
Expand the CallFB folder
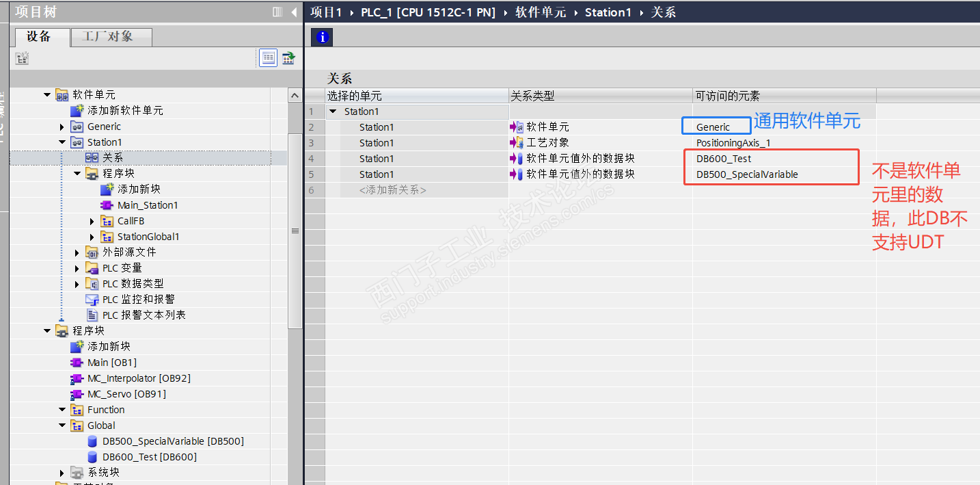tap(92, 221)
